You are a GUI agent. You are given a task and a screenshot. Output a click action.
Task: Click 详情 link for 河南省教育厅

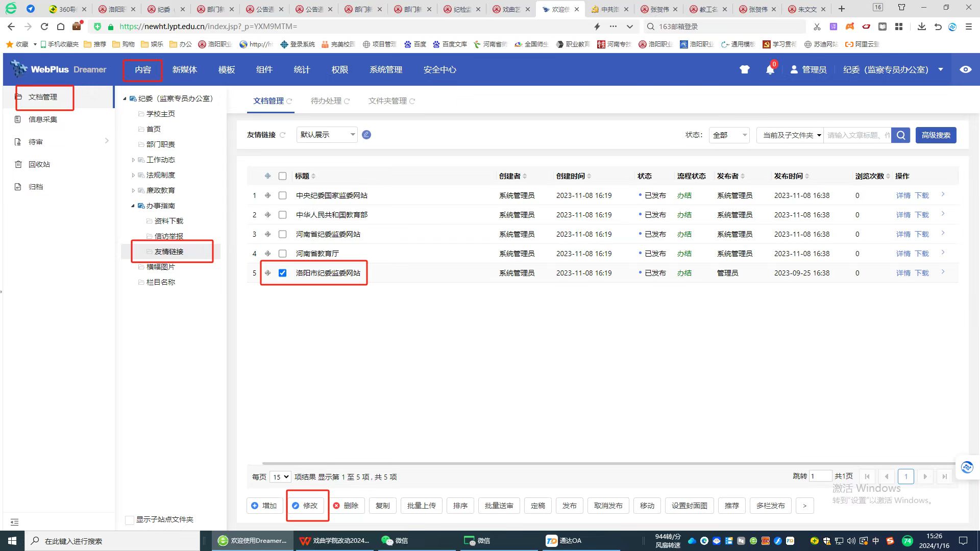903,254
